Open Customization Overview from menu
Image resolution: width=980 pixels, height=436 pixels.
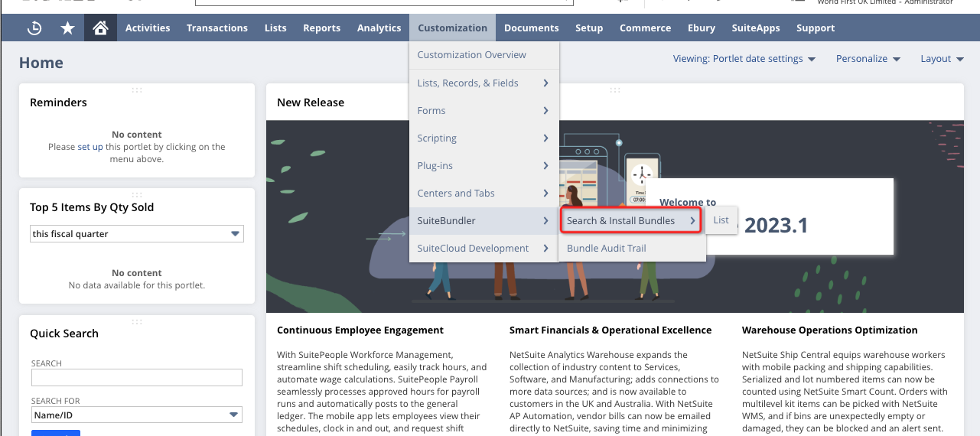[471, 55]
